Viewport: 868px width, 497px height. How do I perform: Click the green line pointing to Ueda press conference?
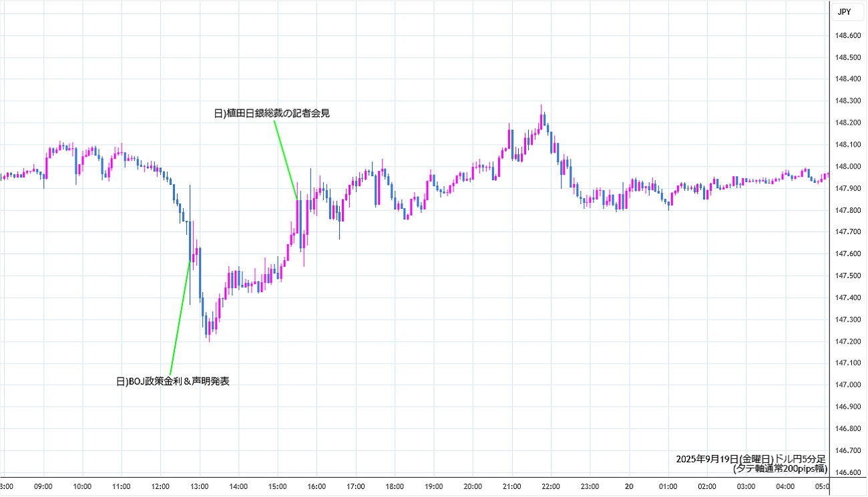click(287, 159)
